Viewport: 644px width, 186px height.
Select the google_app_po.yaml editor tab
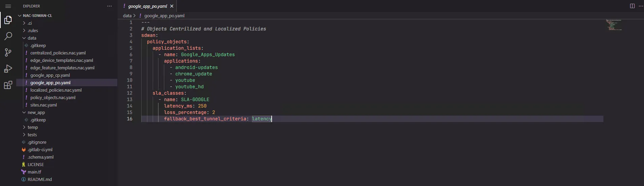tap(148, 6)
